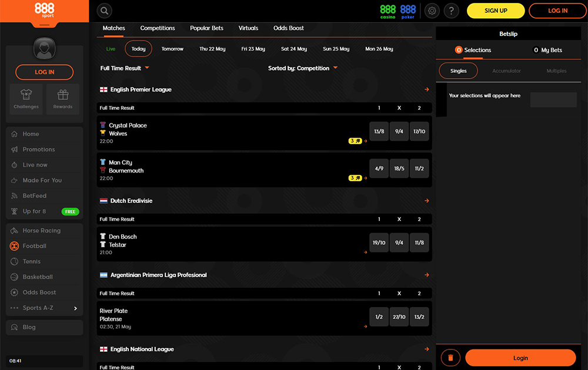Open more markets arrow for River Plate match
The height and width of the screenshot is (370, 588).
coord(366,327)
